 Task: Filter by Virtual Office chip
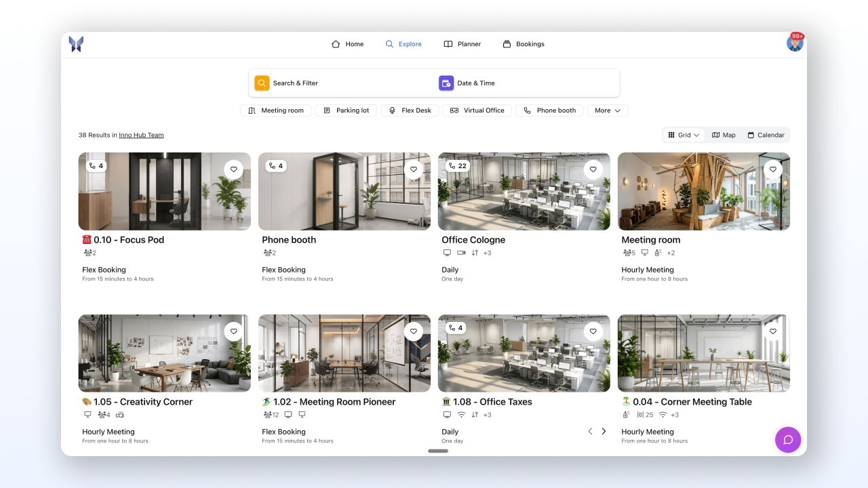point(477,110)
